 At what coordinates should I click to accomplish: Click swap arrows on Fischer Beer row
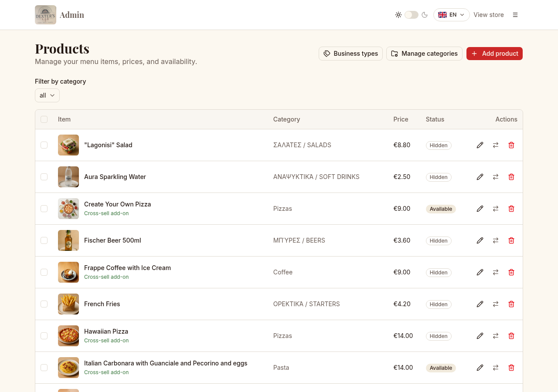(x=496, y=240)
